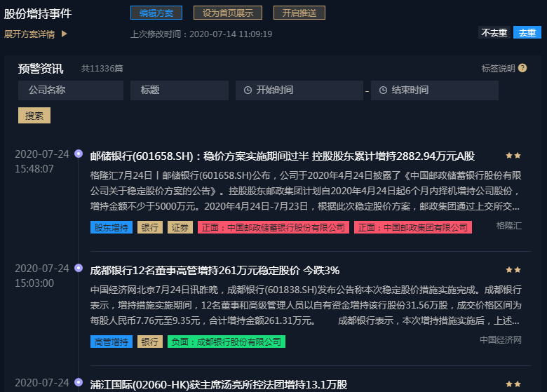Select the 去重 toggle option
This screenshot has height=392, width=547.
527,33
